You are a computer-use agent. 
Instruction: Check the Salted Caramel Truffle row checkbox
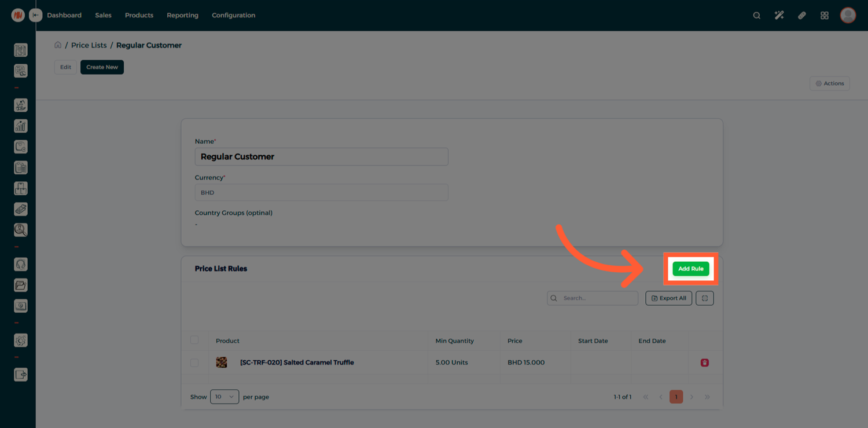click(x=194, y=363)
